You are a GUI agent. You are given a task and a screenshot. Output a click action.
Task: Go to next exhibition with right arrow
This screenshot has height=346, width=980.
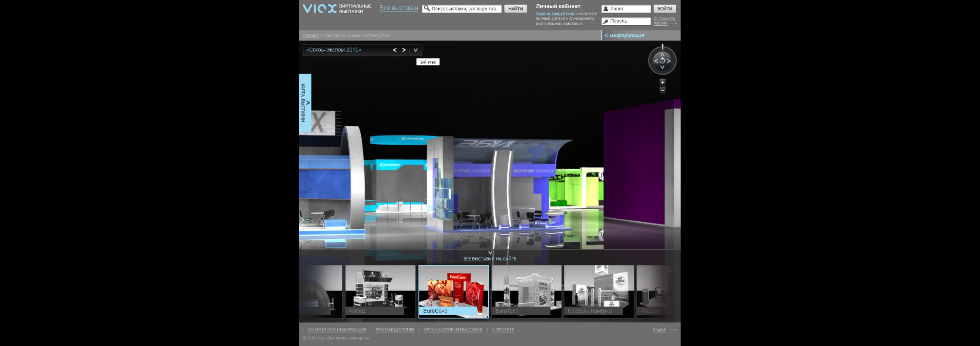(x=404, y=50)
